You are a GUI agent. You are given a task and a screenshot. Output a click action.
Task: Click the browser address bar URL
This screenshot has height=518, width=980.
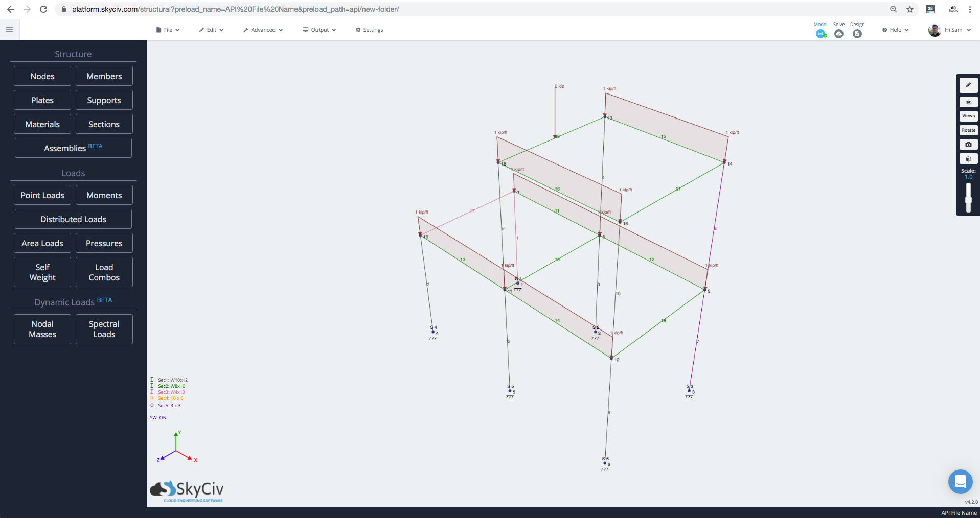pyautogui.click(x=235, y=9)
